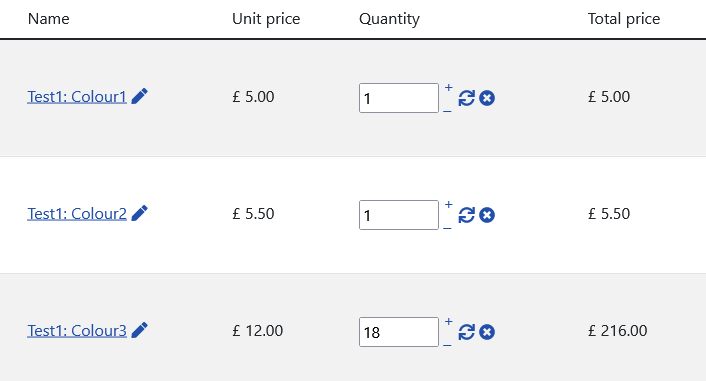Increase Colour1 quantity with the plus
Image resolution: width=706 pixels, height=381 pixels.
click(x=448, y=87)
